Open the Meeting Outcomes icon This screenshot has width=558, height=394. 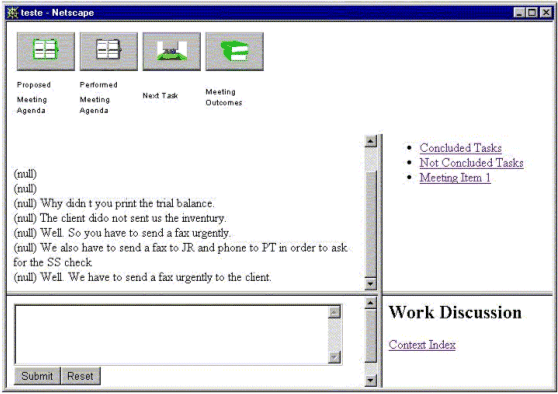[x=235, y=51]
